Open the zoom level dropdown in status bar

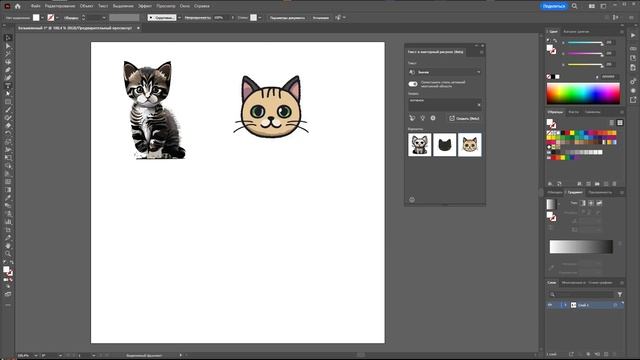(36, 356)
